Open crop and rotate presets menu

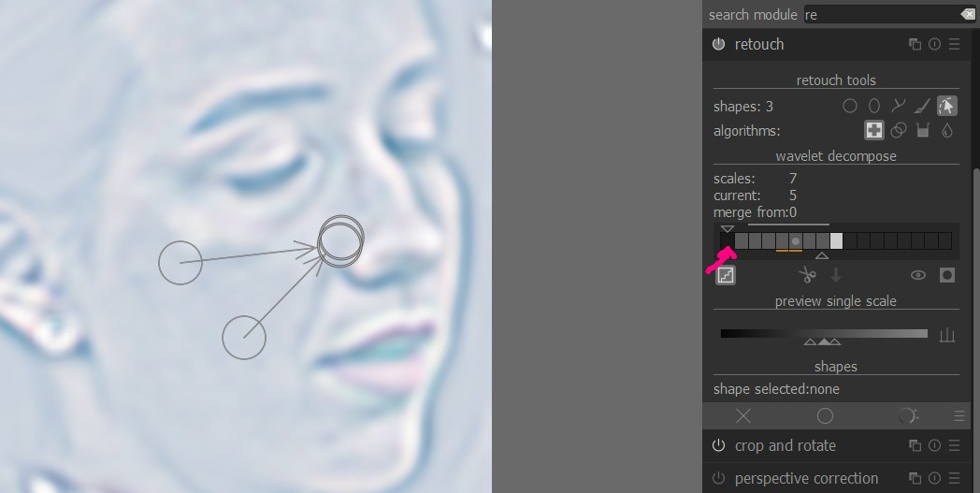coord(954,445)
